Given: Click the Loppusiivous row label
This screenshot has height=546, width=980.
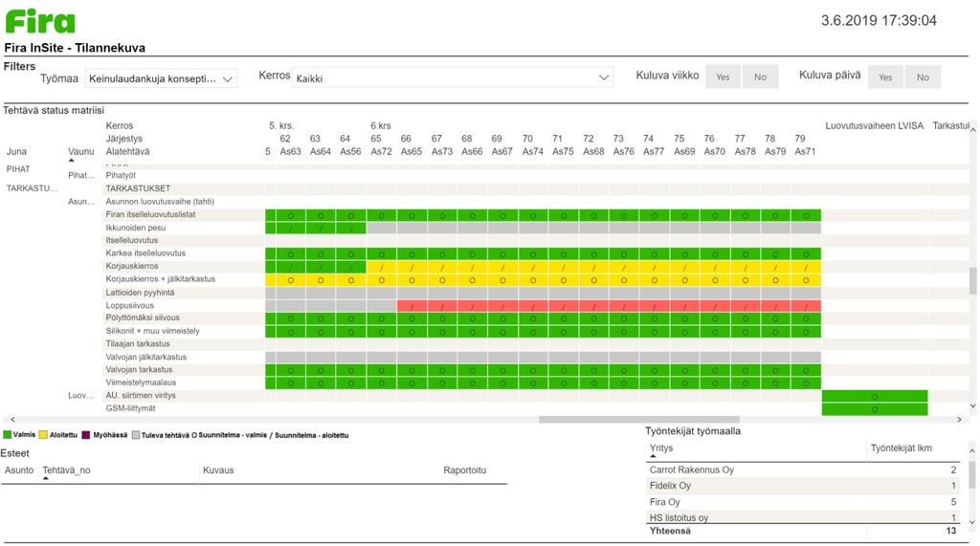Looking at the screenshot, I should pos(129,305).
